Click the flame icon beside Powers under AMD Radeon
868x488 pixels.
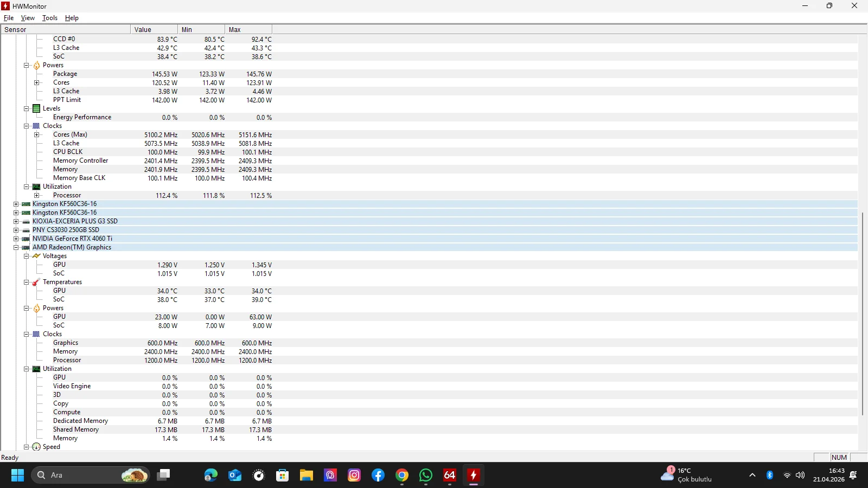(x=36, y=308)
